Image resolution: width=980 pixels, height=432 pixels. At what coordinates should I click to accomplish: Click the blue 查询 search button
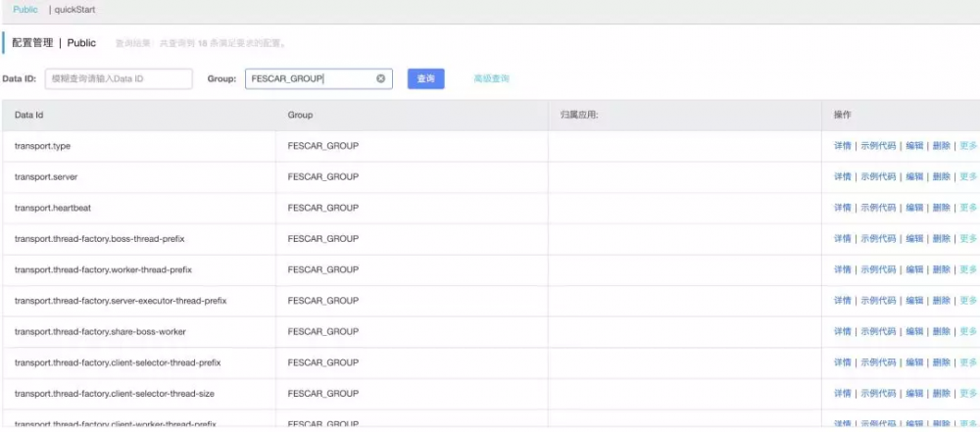425,78
